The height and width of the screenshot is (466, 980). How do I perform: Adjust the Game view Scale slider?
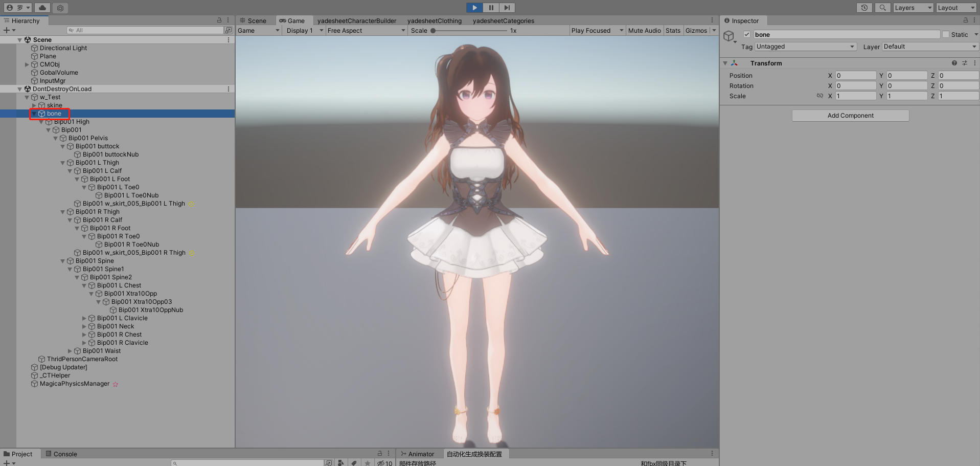(469, 31)
